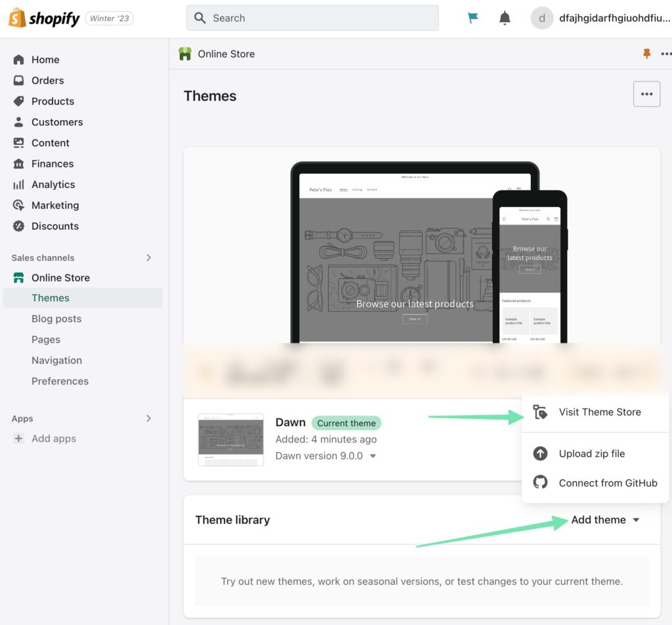Screen dimensions: 672x625
Task: Open Products via its sidebar icon
Action: pos(18,101)
